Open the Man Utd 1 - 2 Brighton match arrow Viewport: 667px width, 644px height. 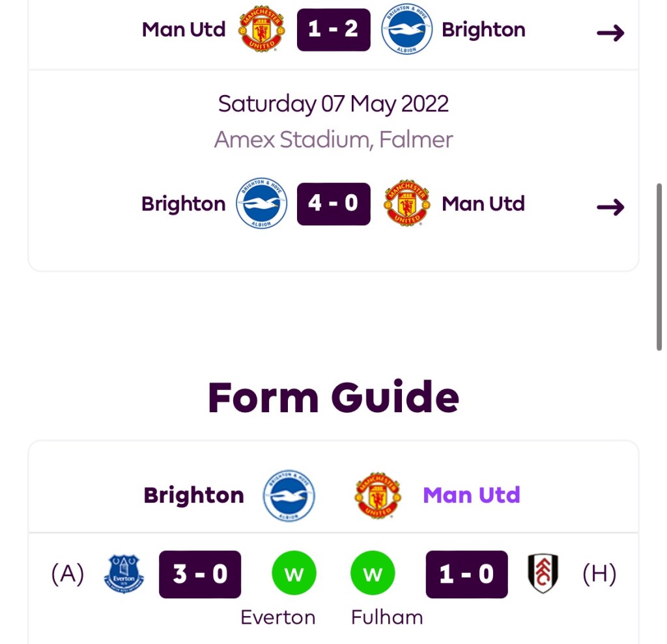point(610,33)
